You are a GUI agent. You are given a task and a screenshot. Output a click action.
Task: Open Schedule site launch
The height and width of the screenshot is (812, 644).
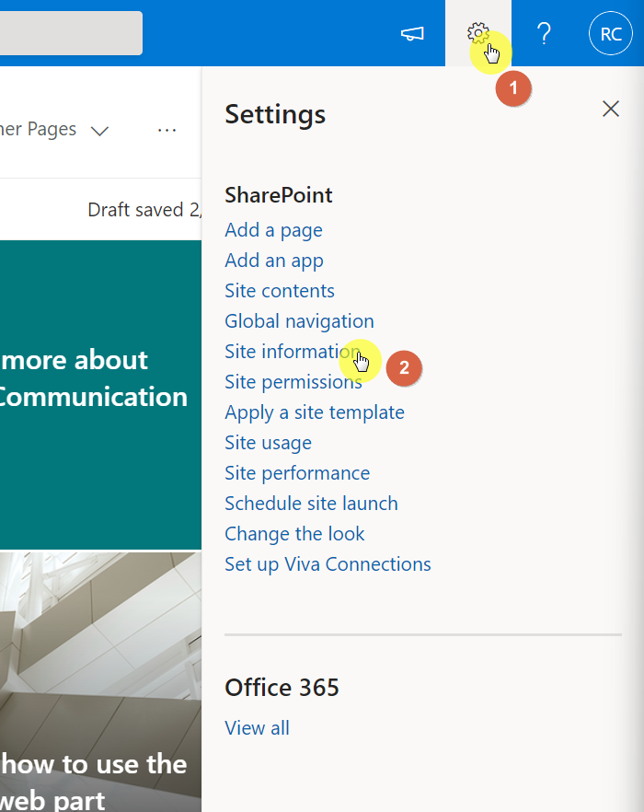tap(311, 504)
